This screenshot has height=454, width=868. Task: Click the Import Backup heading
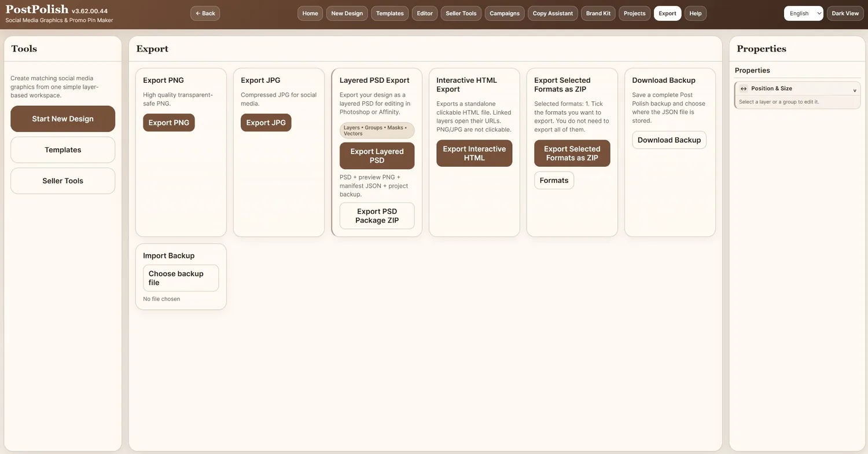[168, 255]
